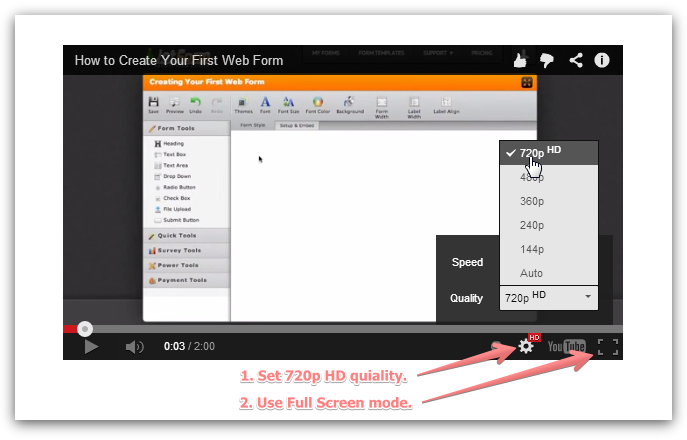The image size is (687, 440).
Task: Click the thumbs down dislike icon
Action: pyautogui.click(x=547, y=60)
